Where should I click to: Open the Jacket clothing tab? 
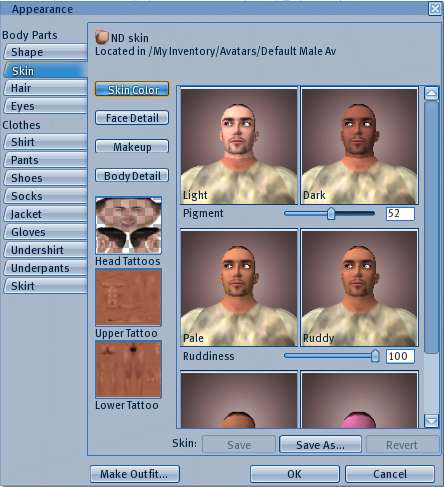pos(45,214)
